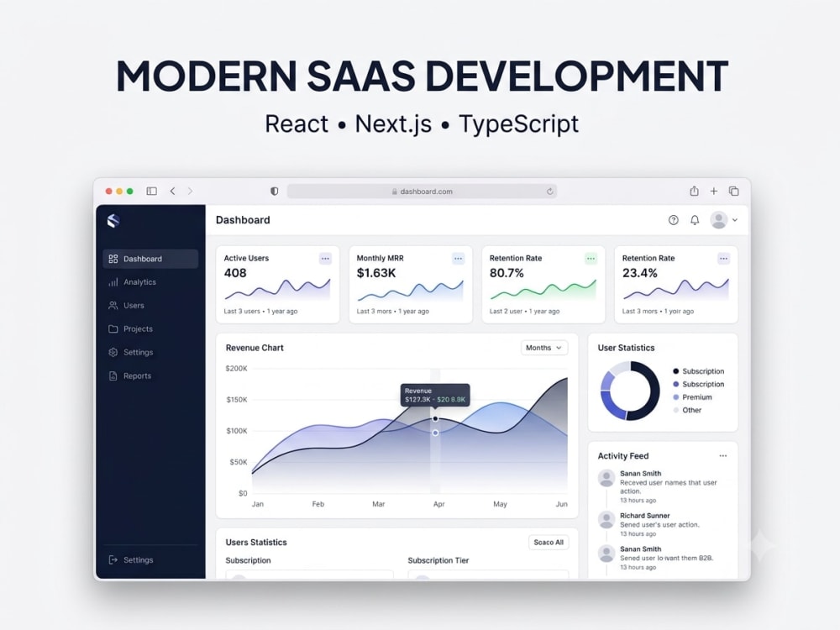Viewport: 840px width, 630px height.
Task: Open the 23.4% Retention Rate card menu
Action: [724, 259]
